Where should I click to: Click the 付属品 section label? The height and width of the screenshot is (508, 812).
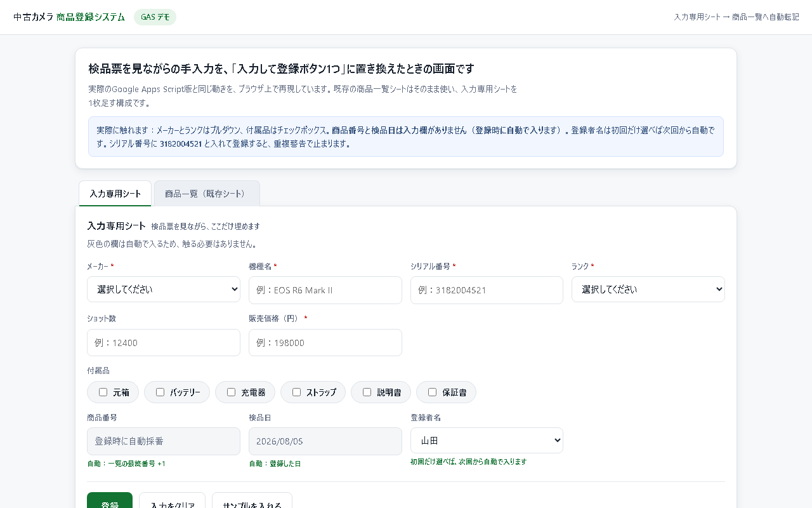coord(98,370)
